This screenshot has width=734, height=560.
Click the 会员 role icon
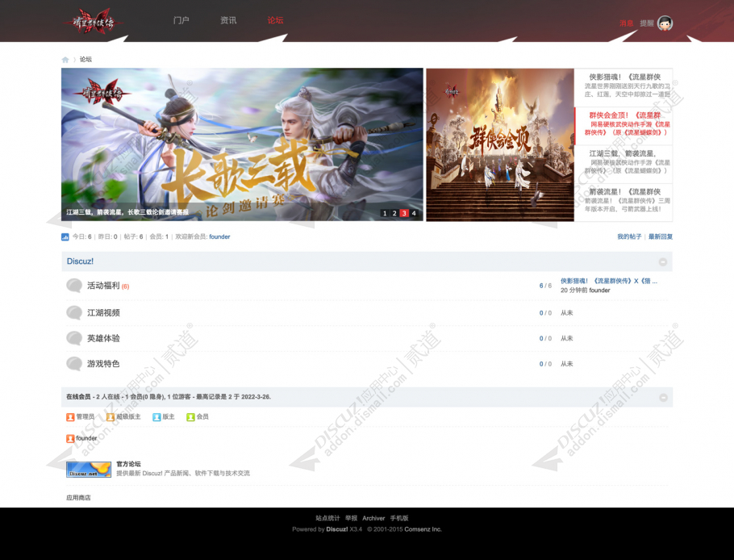tap(190, 416)
